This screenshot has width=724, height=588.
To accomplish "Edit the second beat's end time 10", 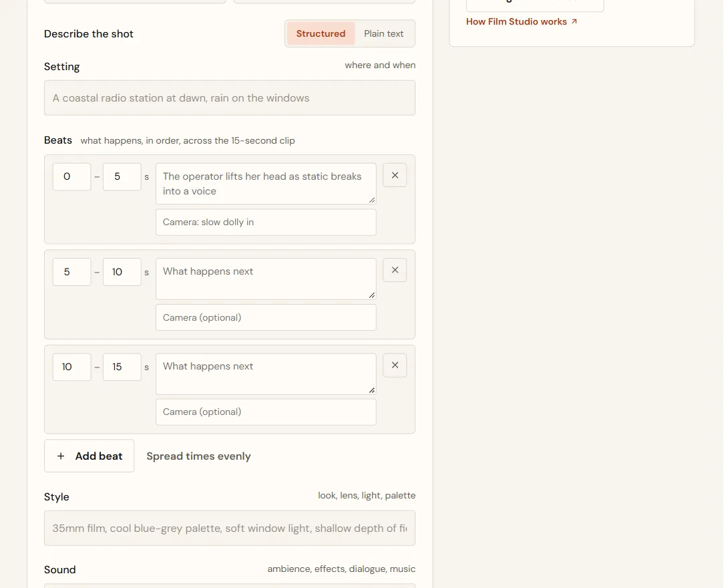I will pos(122,271).
